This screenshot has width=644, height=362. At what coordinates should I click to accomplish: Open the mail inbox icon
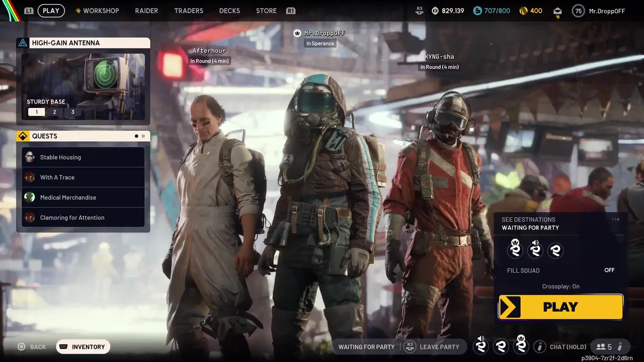(557, 12)
